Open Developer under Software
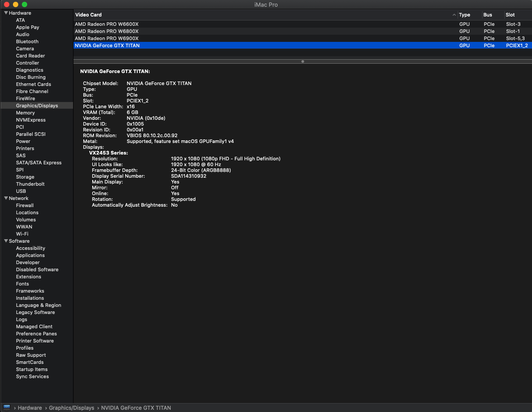The image size is (532, 412). 28,262
